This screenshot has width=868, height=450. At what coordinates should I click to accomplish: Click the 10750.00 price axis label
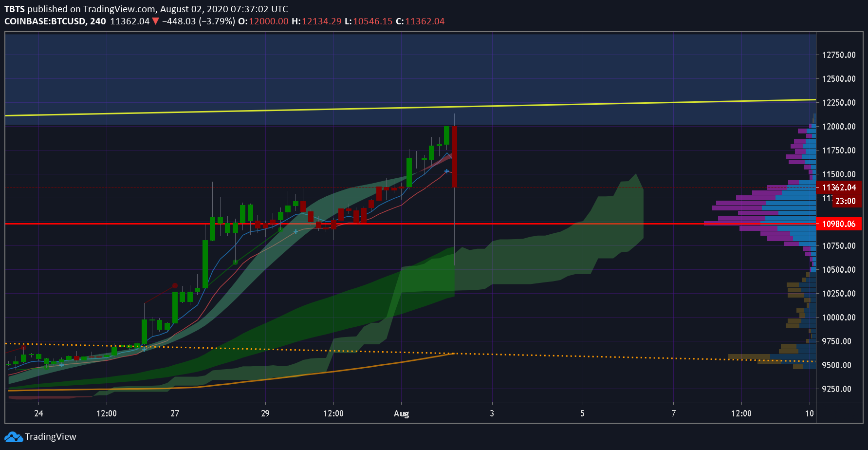839,246
